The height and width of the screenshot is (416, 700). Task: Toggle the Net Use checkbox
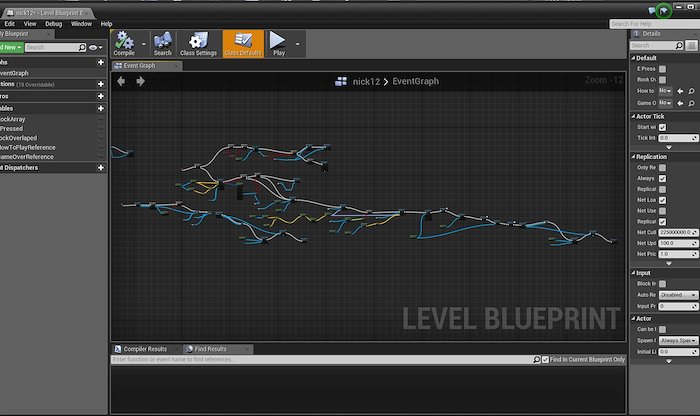pos(662,211)
